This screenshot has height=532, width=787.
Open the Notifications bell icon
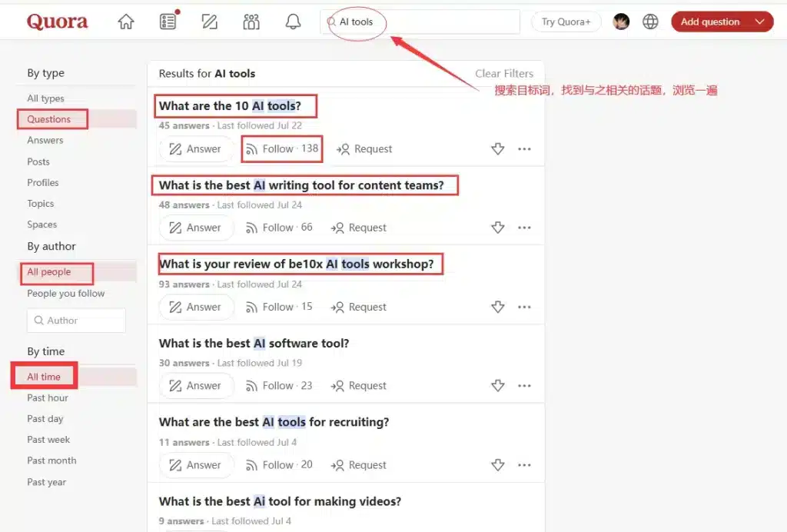tap(293, 22)
